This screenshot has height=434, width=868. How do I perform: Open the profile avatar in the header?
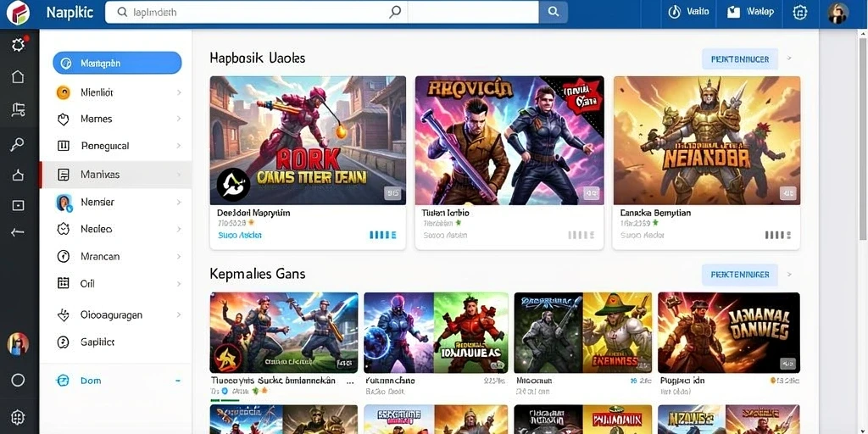[x=838, y=13]
